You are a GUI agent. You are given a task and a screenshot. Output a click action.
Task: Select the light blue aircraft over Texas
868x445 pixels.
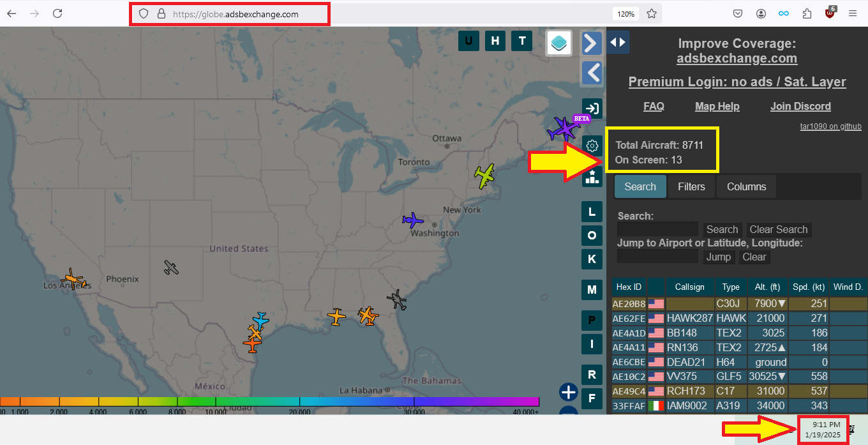260,320
